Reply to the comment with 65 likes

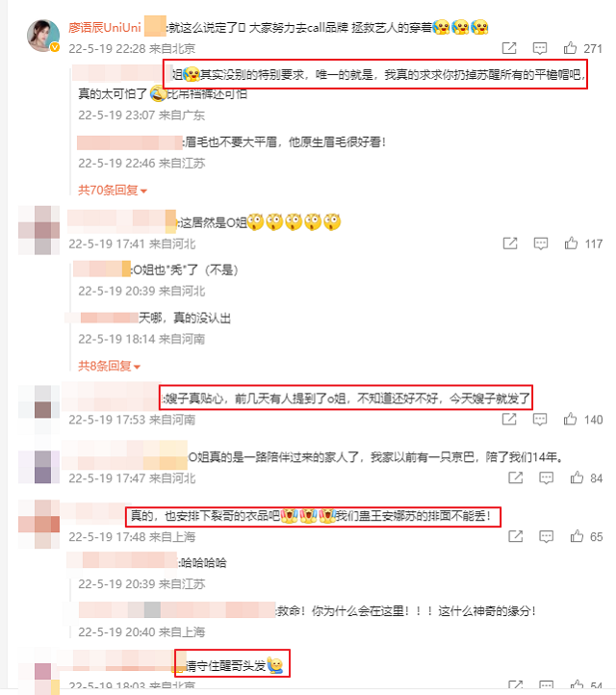click(x=546, y=536)
